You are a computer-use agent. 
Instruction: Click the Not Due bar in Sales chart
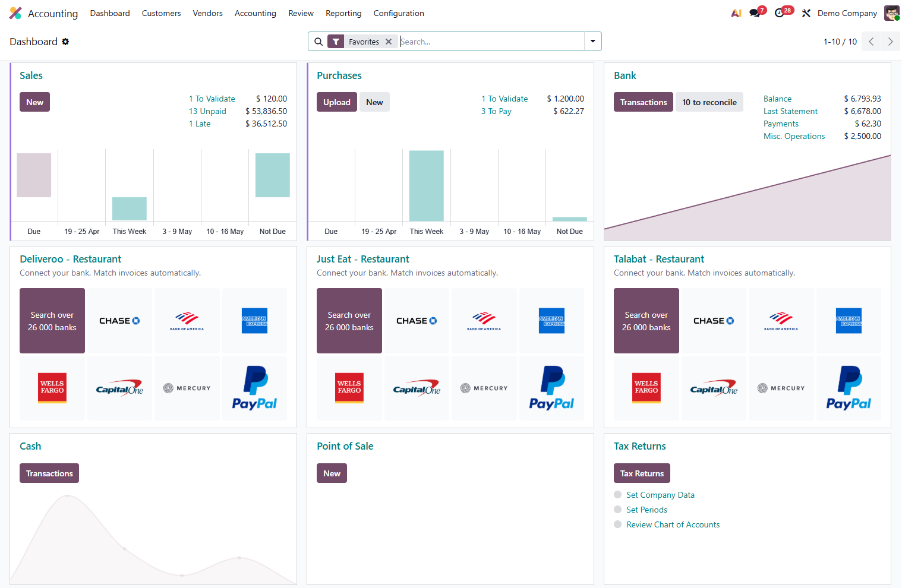(x=273, y=175)
